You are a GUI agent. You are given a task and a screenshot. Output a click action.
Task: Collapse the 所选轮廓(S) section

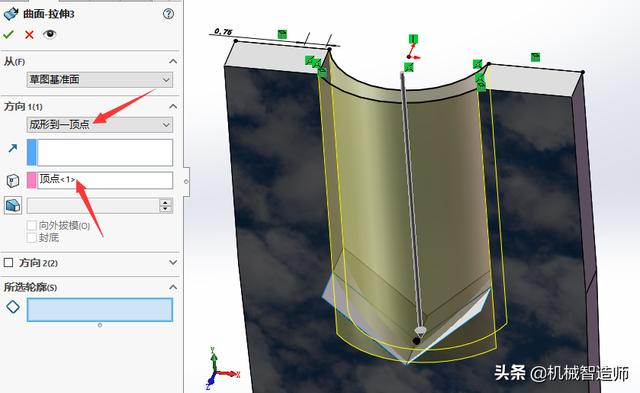tap(173, 287)
